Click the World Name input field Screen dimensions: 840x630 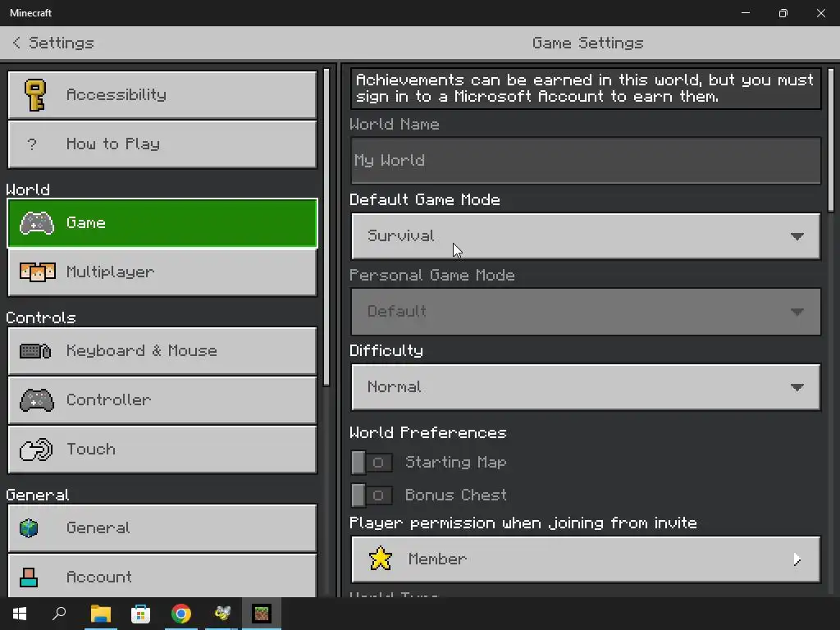point(586,161)
